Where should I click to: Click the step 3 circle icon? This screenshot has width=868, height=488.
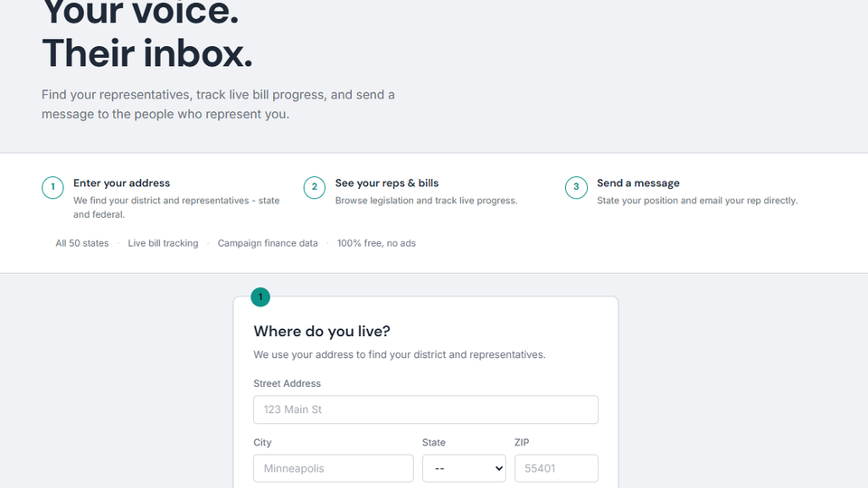tap(576, 188)
